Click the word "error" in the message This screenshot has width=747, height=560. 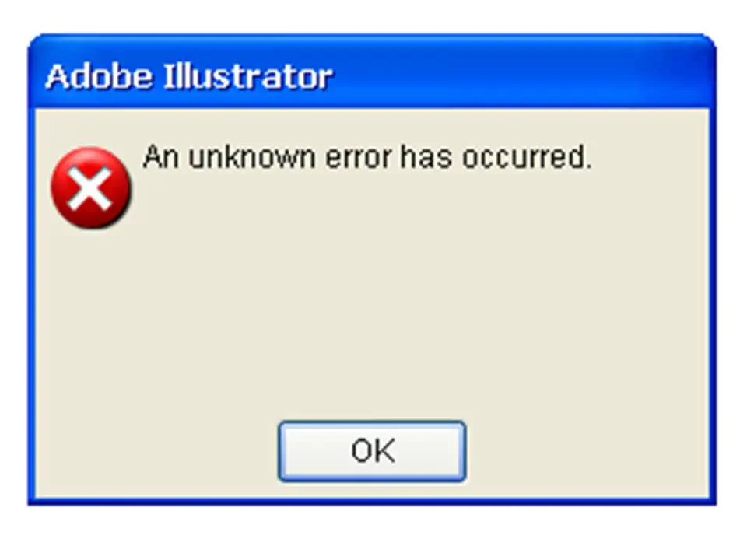(x=359, y=159)
